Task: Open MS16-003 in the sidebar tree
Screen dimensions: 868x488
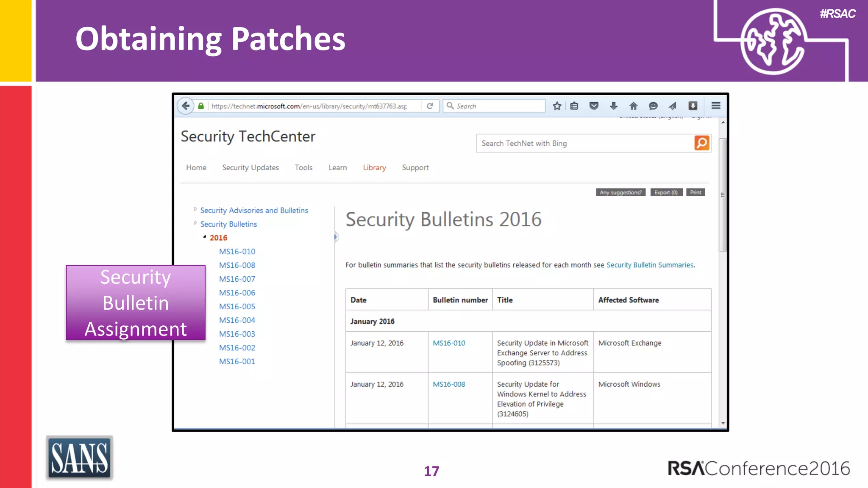Action: (237, 334)
